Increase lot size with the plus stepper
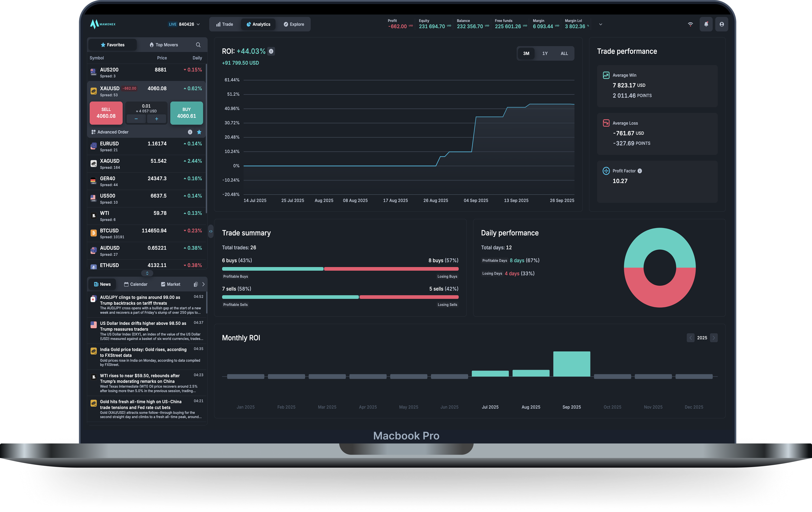This screenshot has height=512, width=812. pyautogui.click(x=156, y=119)
